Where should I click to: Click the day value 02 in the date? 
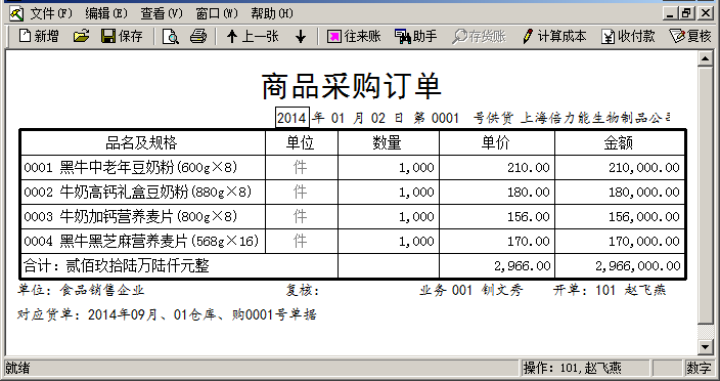click(x=378, y=118)
